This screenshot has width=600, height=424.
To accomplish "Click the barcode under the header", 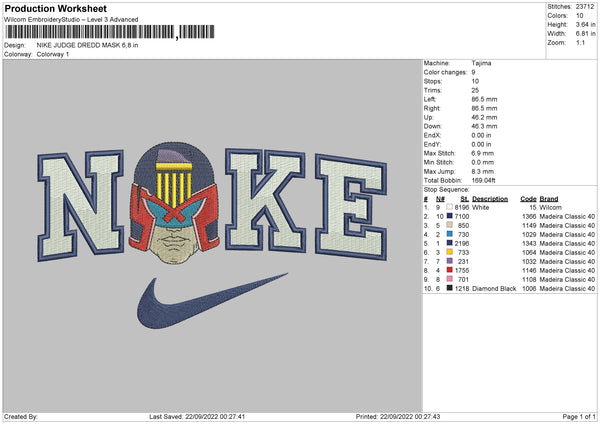I will coord(110,32).
